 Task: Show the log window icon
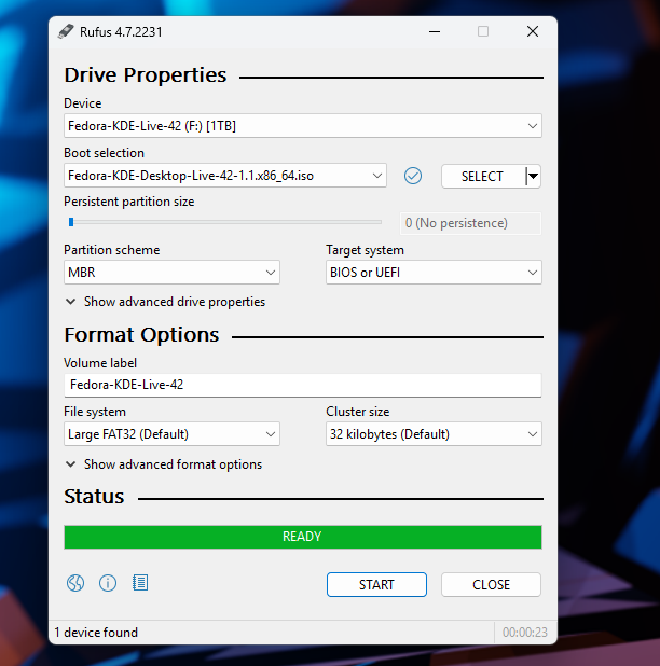[140, 583]
